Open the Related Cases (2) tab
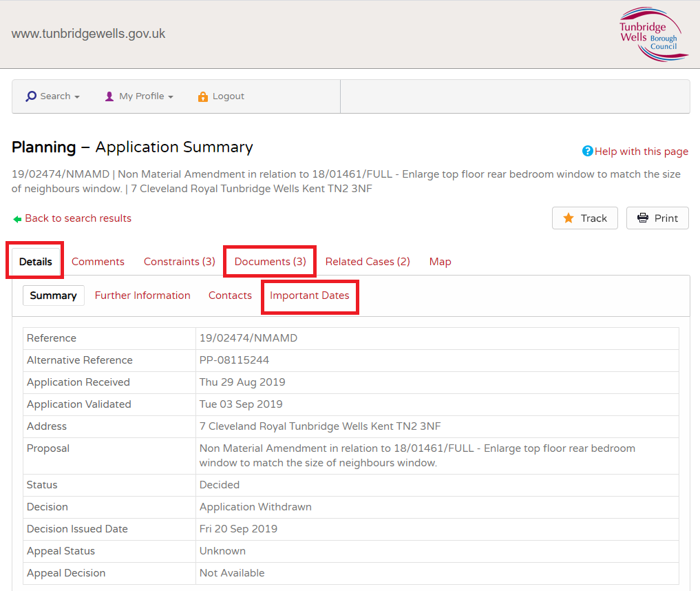 [368, 261]
